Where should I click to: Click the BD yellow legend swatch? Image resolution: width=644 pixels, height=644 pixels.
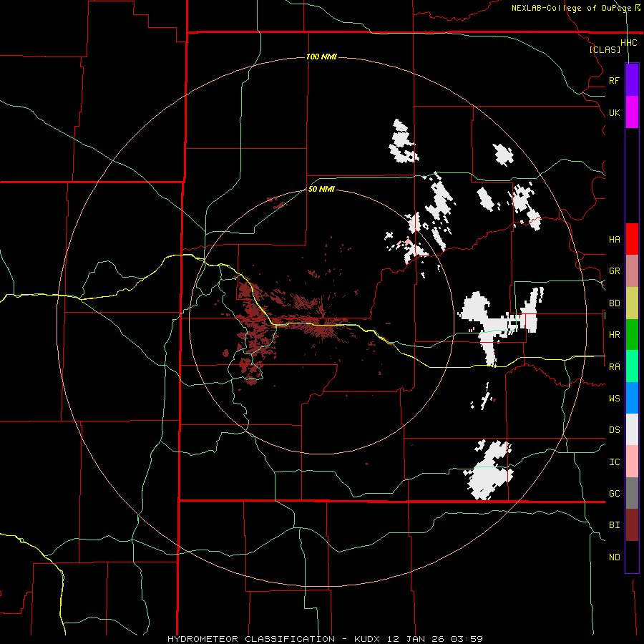(632, 303)
